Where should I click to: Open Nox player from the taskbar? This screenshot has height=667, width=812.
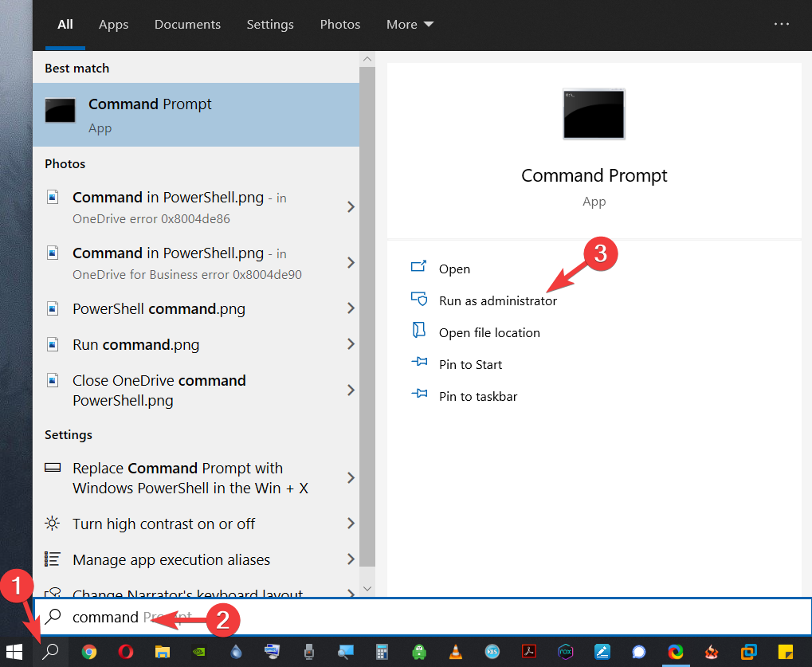point(566,652)
